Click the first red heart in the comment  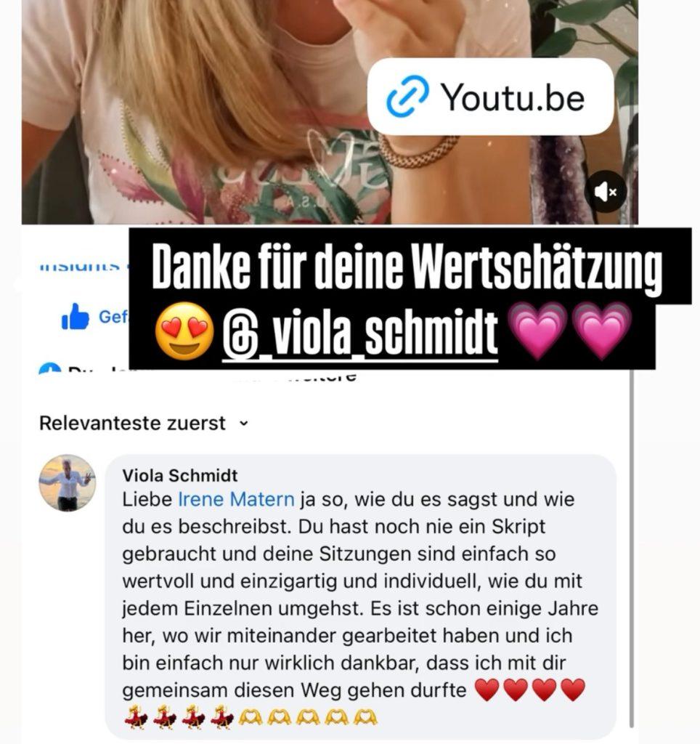click(487, 690)
